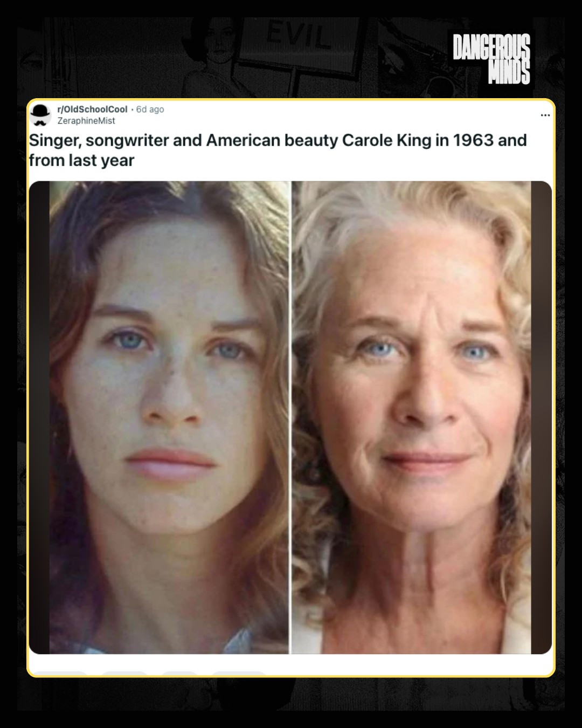Click the Dangerous Minds logo
The height and width of the screenshot is (728, 582).
[491, 59]
